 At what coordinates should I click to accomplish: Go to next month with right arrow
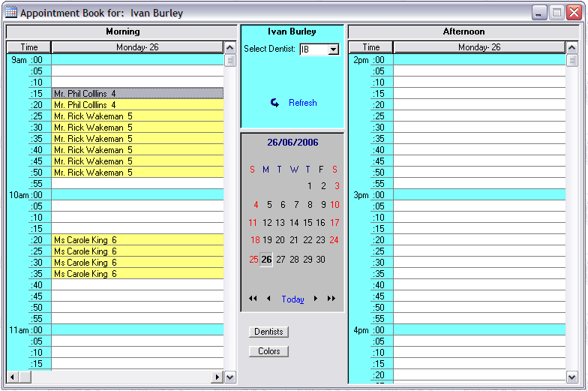pyautogui.click(x=316, y=299)
